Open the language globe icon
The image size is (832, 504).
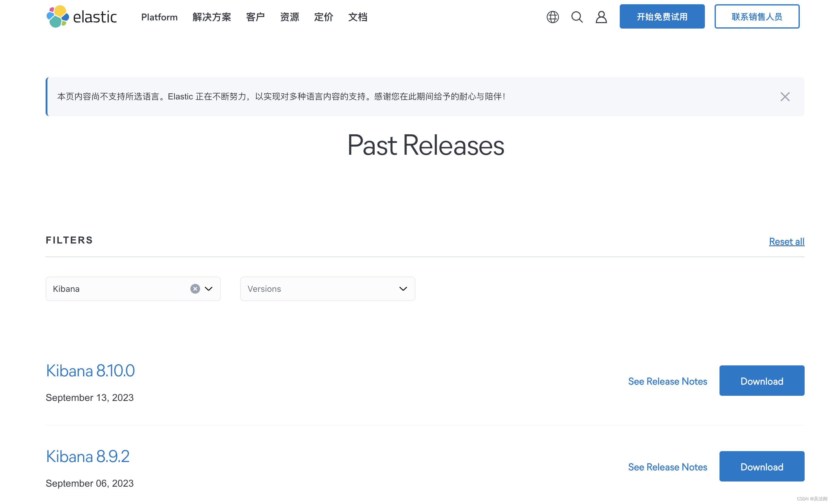tap(553, 17)
